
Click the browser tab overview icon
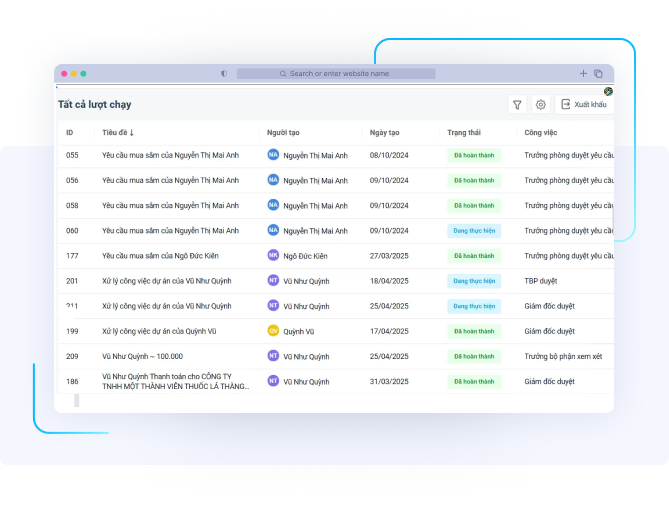[598, 73]
